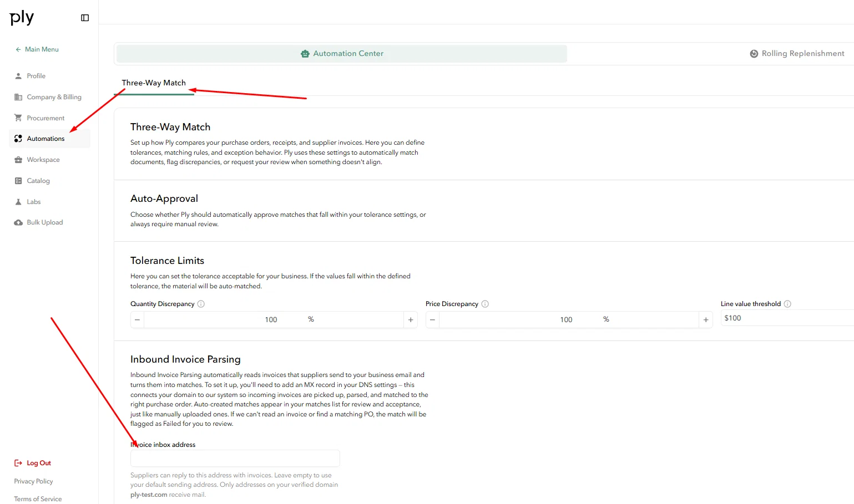Increase Quantity Discrepancy with plus button
Screen dimensions: 854x504
pyautogui.click(x=411, y=320)
